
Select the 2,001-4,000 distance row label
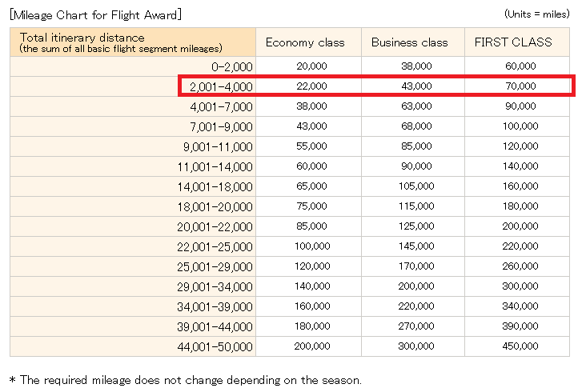[222, 86]
